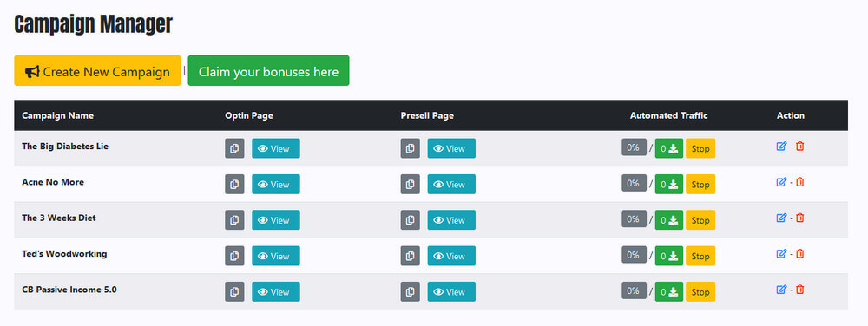The height and width of the screenshot is (326, 868).
Task: Copy Presell Page link for Acne No More
Action: point(411,184)
